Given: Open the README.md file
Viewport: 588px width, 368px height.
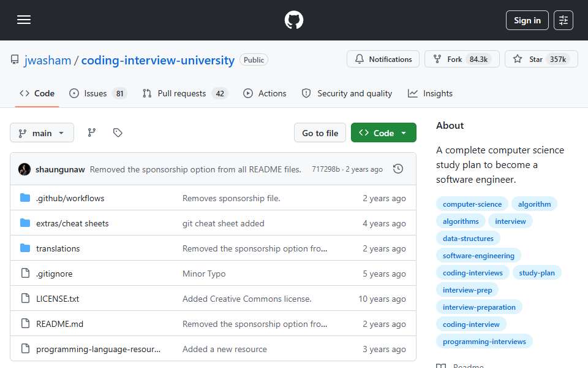Looking at the screenshot, I should (59, 324).
